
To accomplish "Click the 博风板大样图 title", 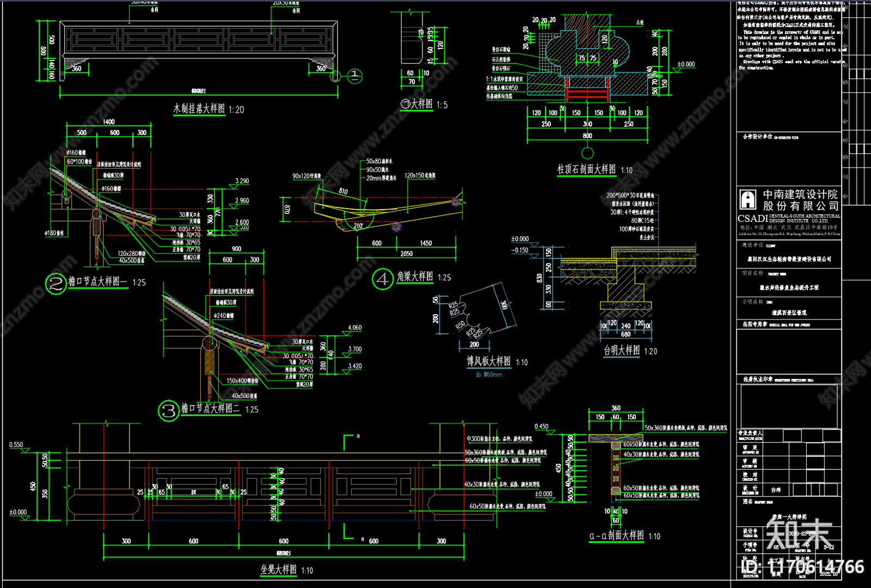I will point(488,362).
